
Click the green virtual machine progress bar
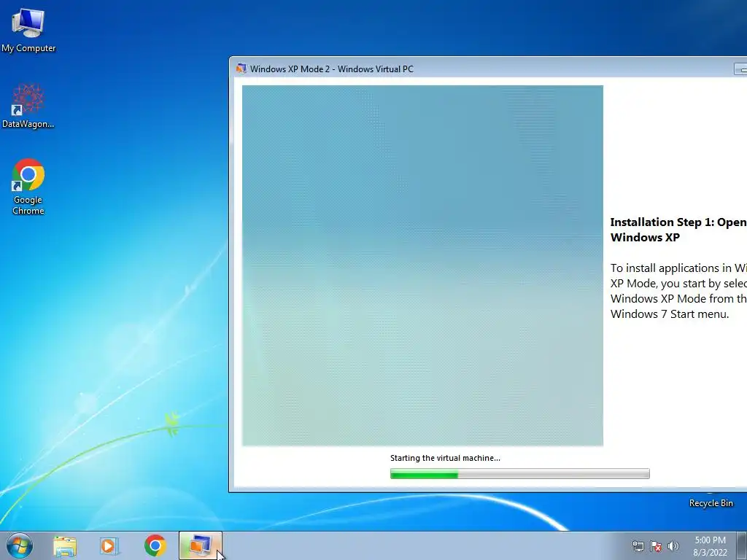pyautogui.click(x=519, y=473)
